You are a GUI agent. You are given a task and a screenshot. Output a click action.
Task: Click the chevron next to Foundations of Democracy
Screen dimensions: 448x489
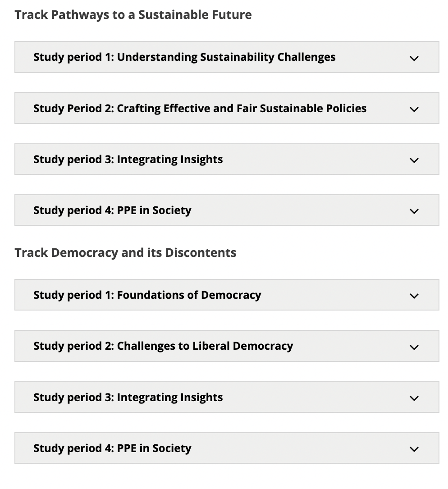tap(414, 296)
